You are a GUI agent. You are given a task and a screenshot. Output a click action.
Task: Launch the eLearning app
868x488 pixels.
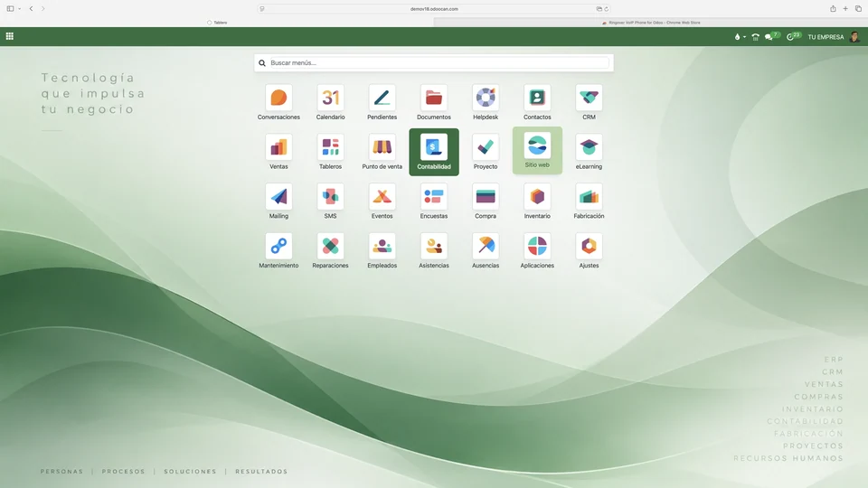589,152
